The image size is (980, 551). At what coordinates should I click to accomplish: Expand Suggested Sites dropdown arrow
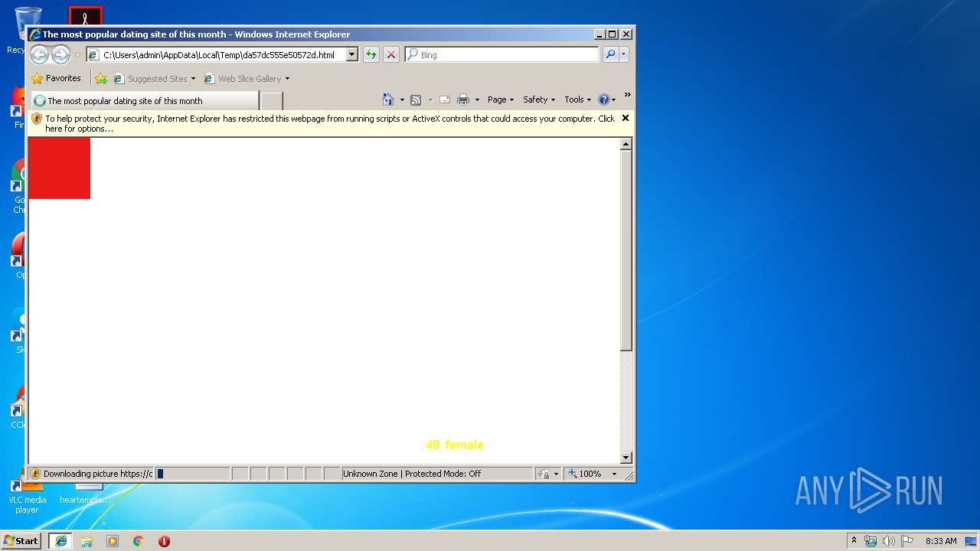pyautogui.click(x=193, y=79)
